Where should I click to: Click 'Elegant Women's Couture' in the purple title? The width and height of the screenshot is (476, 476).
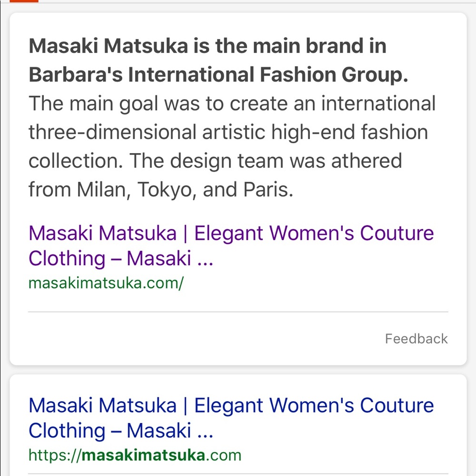point(314,233)
